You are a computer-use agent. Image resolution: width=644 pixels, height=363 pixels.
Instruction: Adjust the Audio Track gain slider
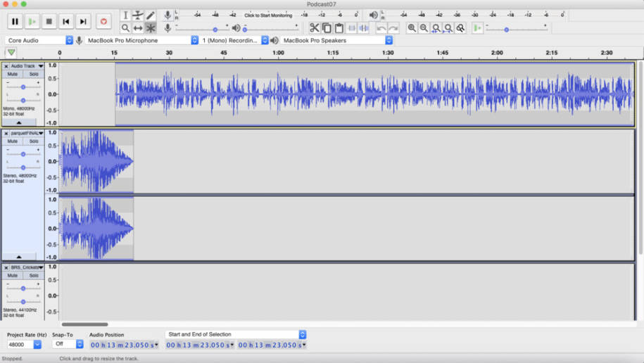pos(23,87)
